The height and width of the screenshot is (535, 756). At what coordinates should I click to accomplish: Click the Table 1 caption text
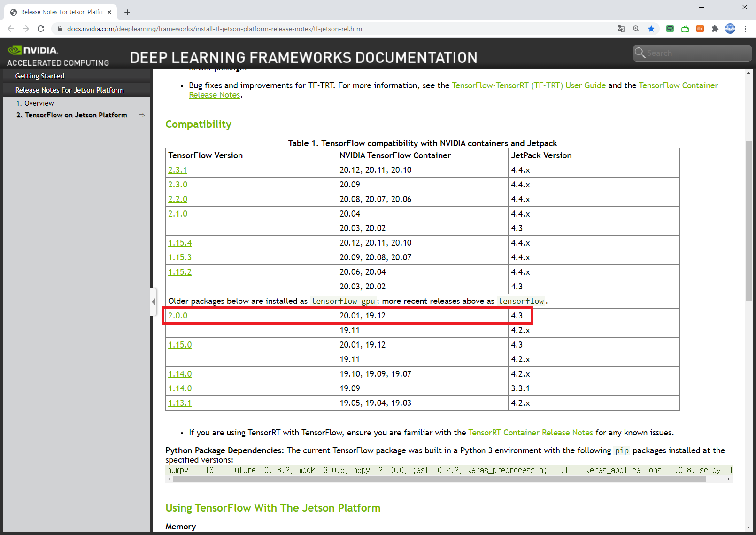[422, 143]
